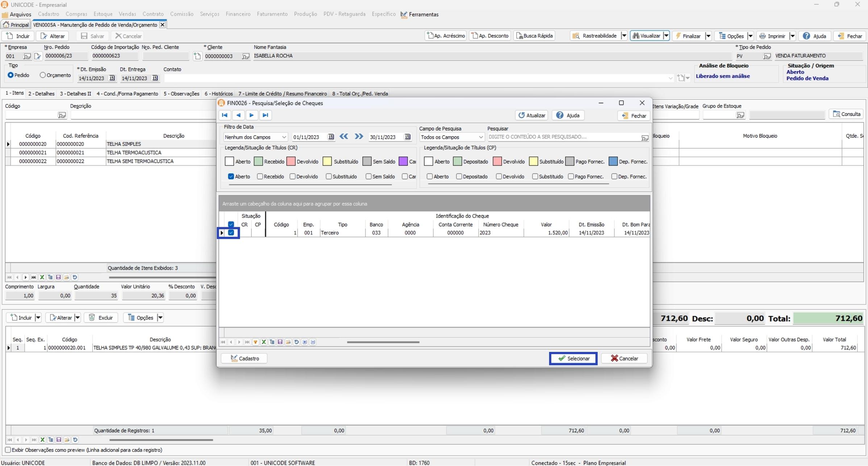
Task: Open the Filtro de Data dropdown
Action: click(284, 137)
